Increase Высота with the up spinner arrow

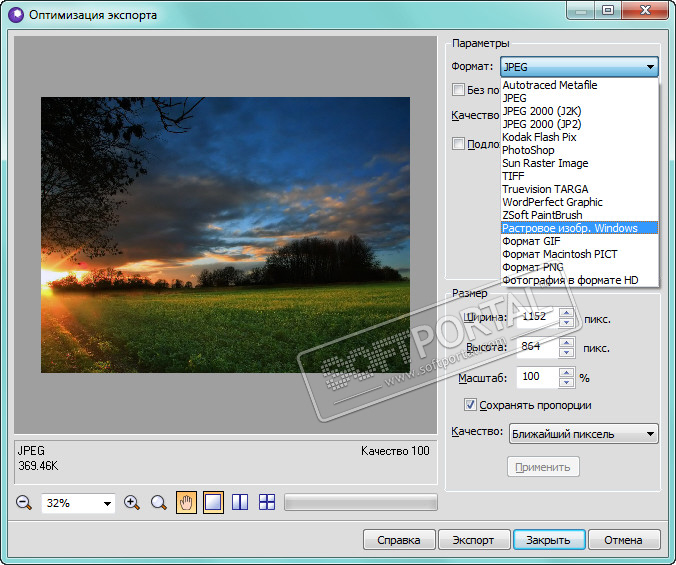tap(566, 342)
